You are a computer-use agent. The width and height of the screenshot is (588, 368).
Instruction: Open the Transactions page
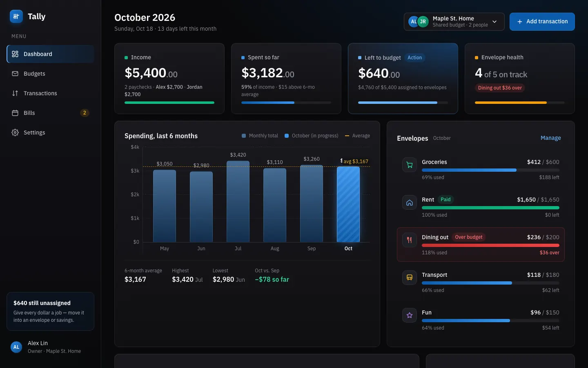(x=51, y=93)
